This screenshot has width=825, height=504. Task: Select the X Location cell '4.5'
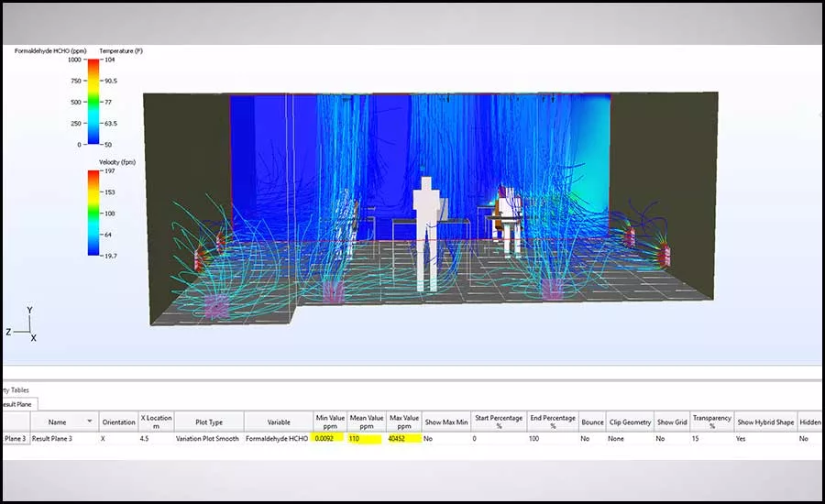click(x=156, y=438)
